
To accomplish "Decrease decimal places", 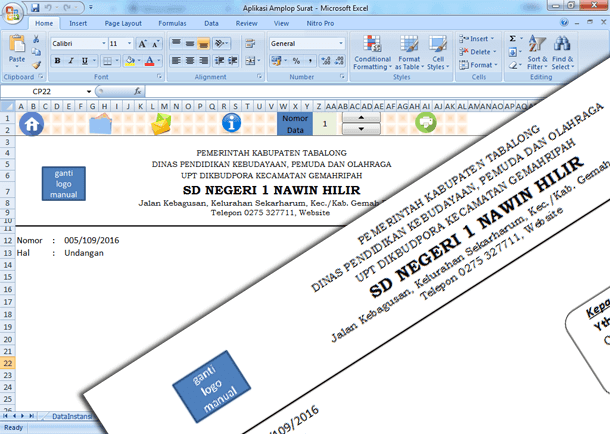I will 339,61.
